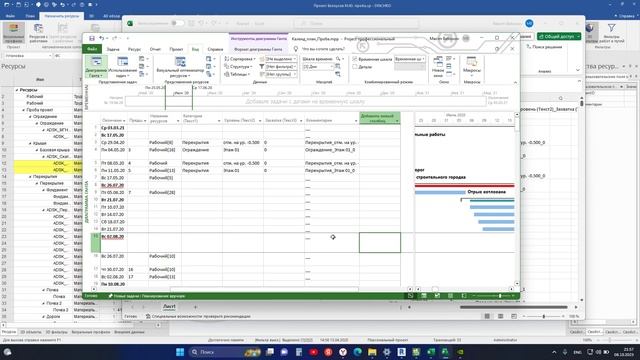Open the filter combo box showing No Filter
The height and width of the screenshot is (360, 640).
(281, 67)
